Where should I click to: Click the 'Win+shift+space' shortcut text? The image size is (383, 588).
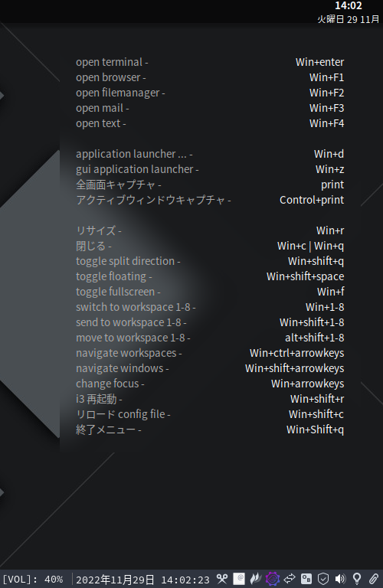pyautogui.click(x=306, y=276)
